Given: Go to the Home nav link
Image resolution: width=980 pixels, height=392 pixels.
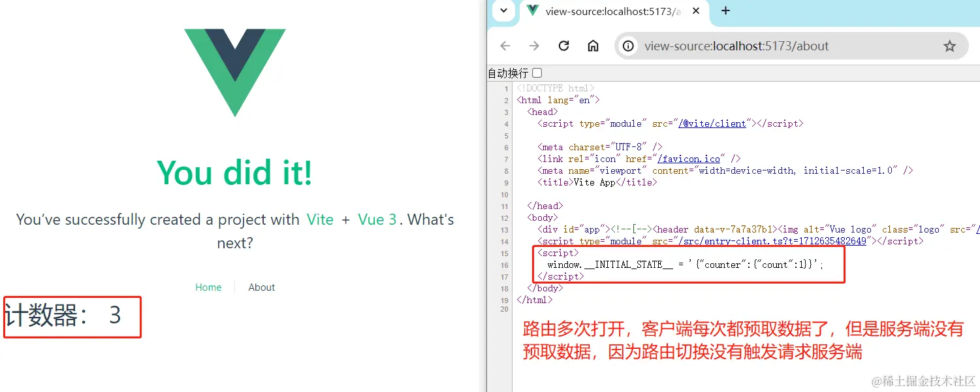Looking at the screenshot, I should pos(208,287).
